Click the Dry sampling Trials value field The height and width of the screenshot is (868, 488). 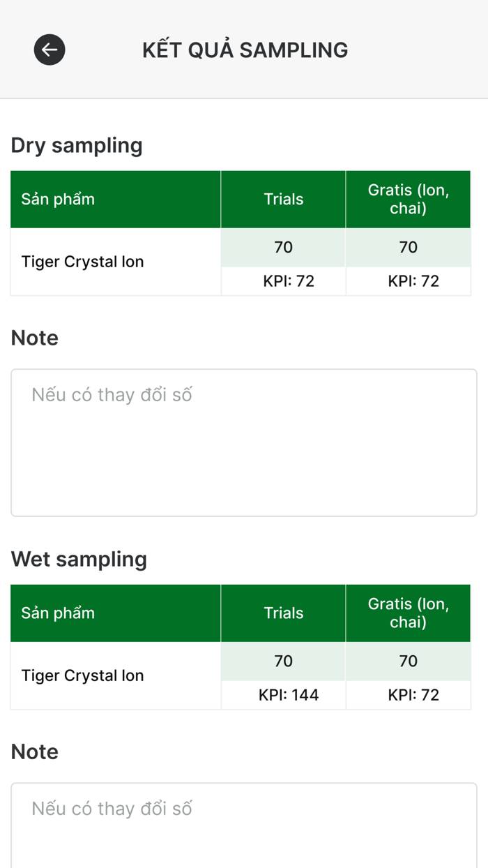(283, 248)
